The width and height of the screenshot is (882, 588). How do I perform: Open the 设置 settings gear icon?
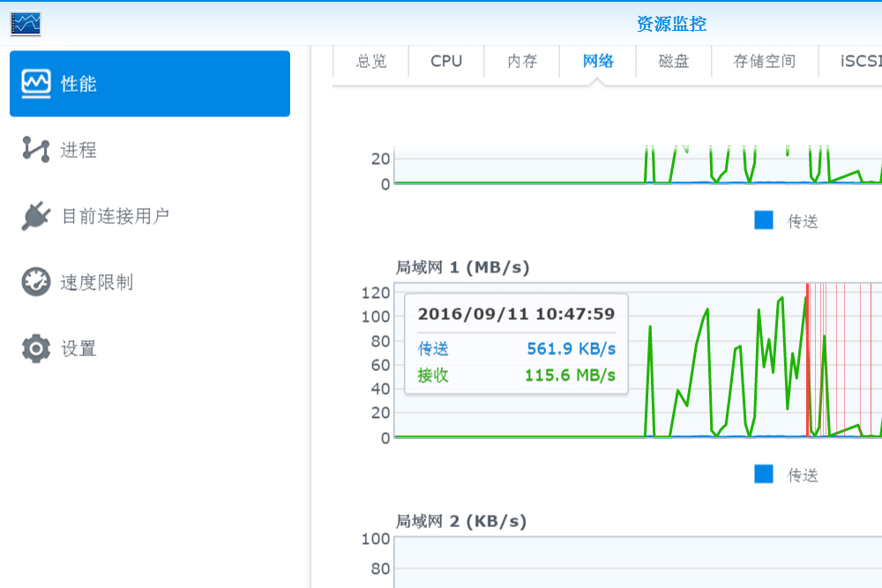point(34,348)
